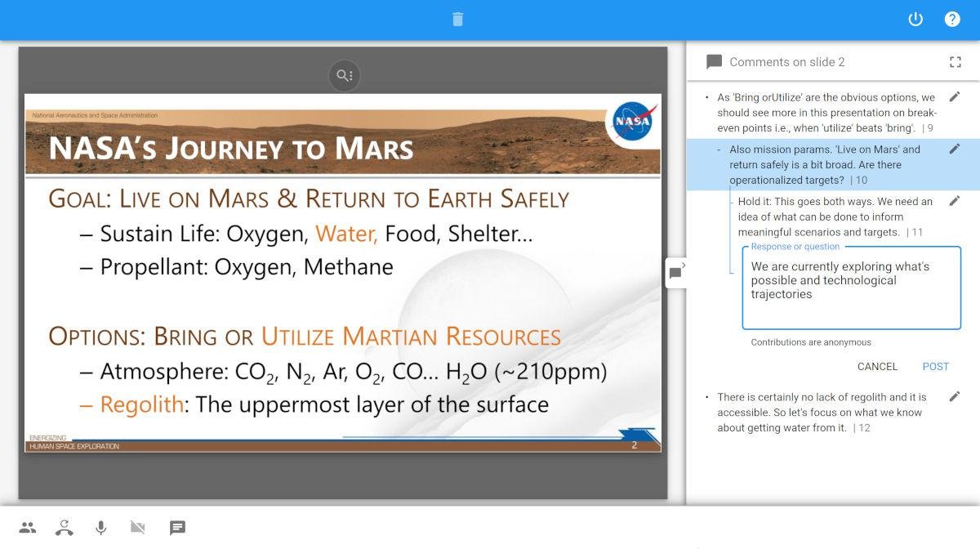The image size is (980, 549).
Task: Toggle the camera off icon
Action: click(x=138, y=528)
